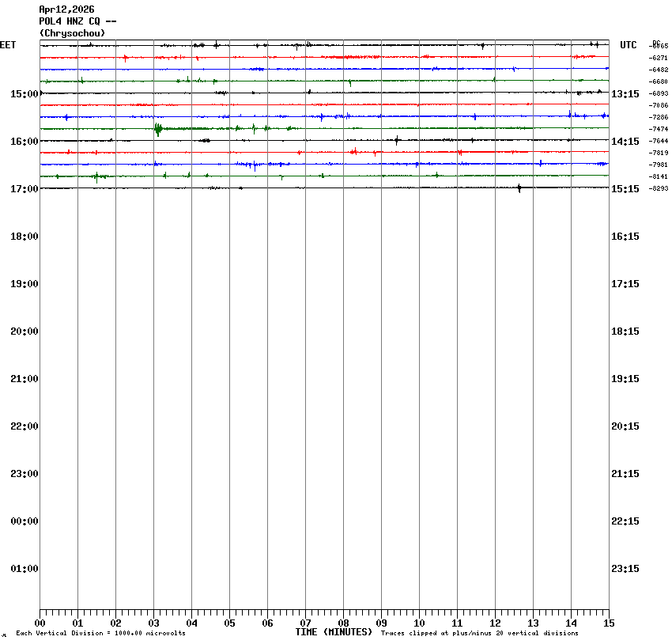Click the (Chrysochou) location name
This screenshot has width=672, height=644.
click(x=72, y=33)
